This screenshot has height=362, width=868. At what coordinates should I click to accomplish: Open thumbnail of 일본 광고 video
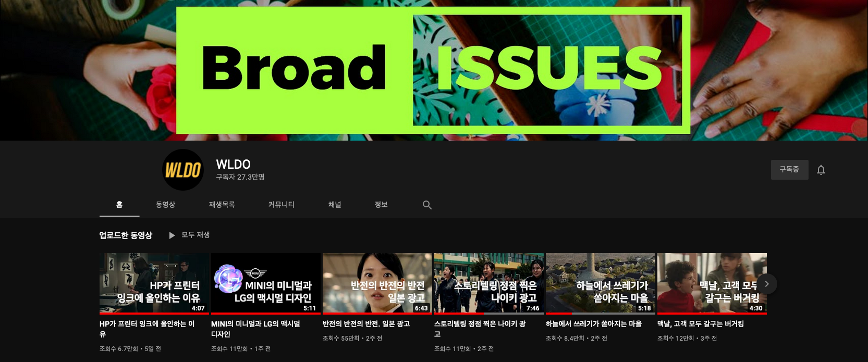pos(377,283)
